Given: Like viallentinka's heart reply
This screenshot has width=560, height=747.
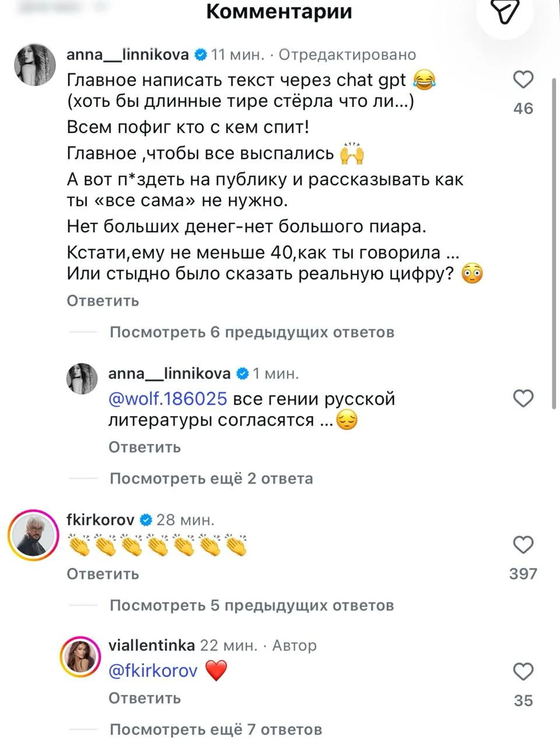Looking at the screenshot, I should [523, 672].
